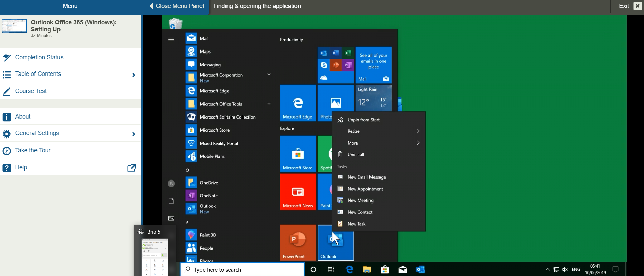The width and height of the screenshot is (644, 276).
Task: Click the Bria 5 window thumbnail
Action: coord(154,257)
